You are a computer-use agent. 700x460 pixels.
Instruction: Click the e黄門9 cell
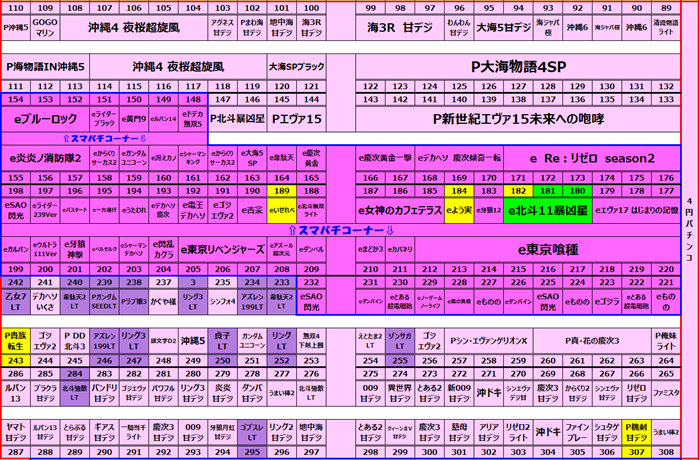tap(134, 119)
